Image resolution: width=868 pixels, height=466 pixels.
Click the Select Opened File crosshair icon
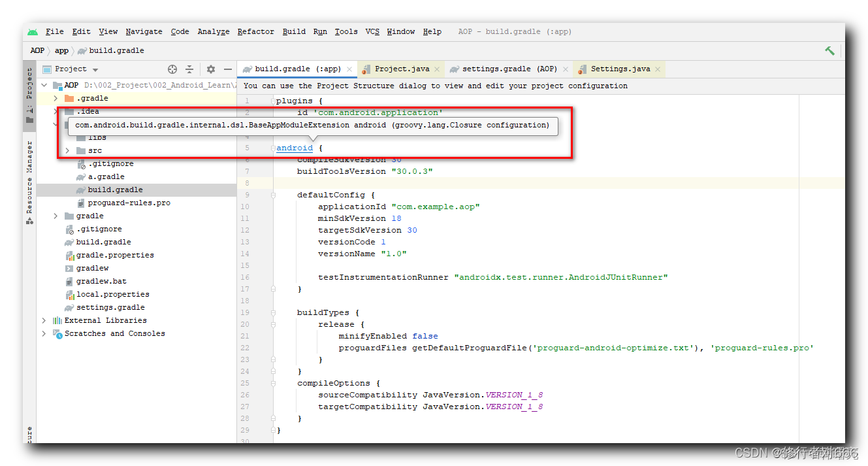pos(172,69)
